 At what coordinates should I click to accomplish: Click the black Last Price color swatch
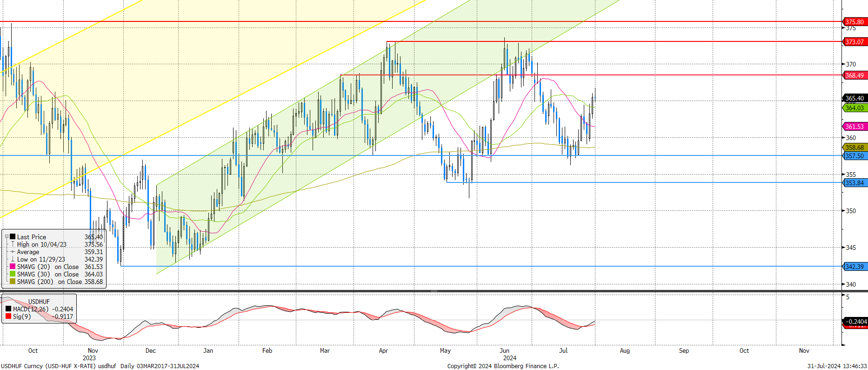click(13, 237)
